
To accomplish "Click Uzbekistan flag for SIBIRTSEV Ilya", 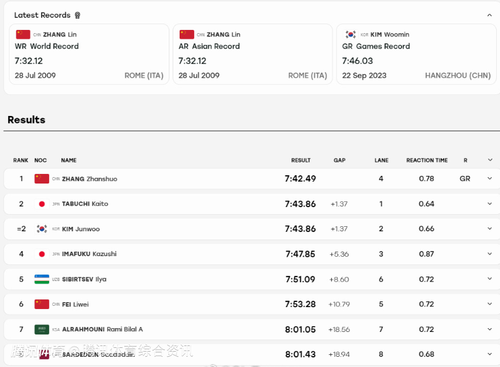I will (x=42, y=279).
